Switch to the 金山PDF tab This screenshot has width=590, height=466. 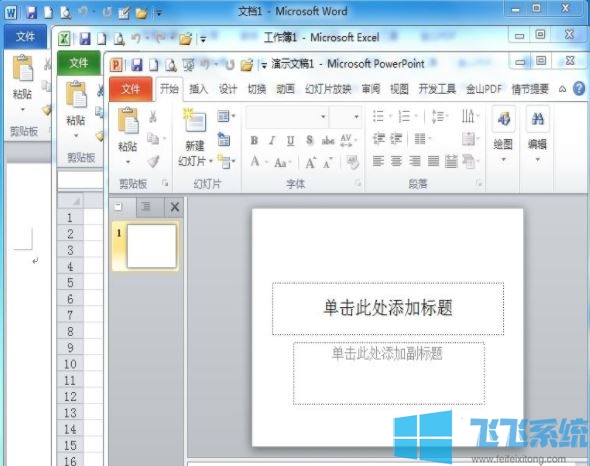pos(484,89)
